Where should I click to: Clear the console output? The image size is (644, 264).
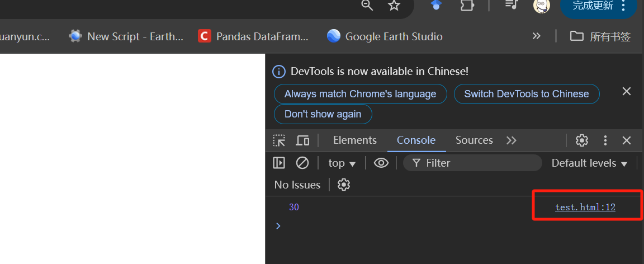[302, 163]
